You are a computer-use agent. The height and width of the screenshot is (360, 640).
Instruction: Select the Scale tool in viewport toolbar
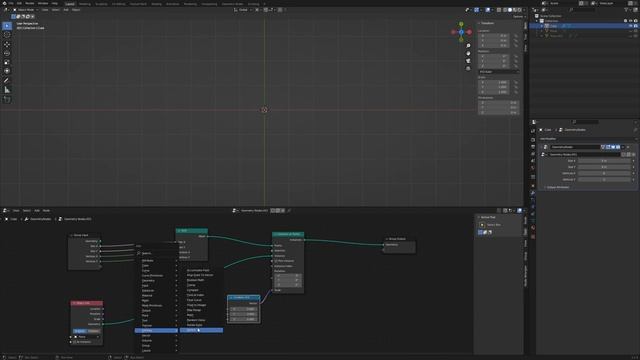click(x=7, y=62)
